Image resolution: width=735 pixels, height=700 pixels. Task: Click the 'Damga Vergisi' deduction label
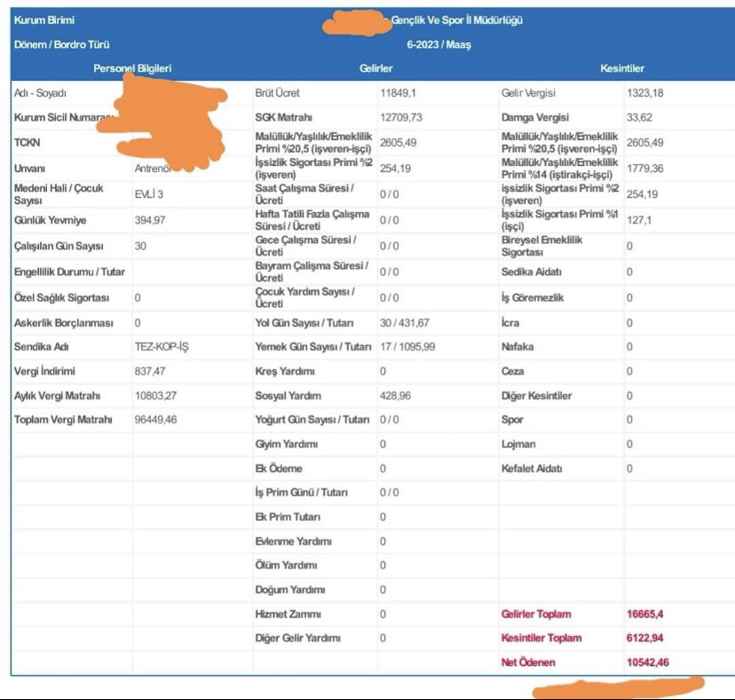535,117
